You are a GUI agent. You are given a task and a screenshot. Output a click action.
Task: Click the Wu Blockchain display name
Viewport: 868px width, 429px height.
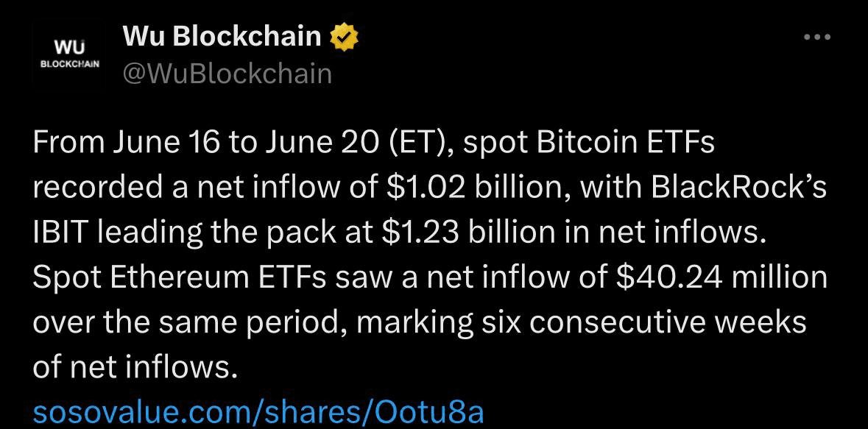click(222, 37)
